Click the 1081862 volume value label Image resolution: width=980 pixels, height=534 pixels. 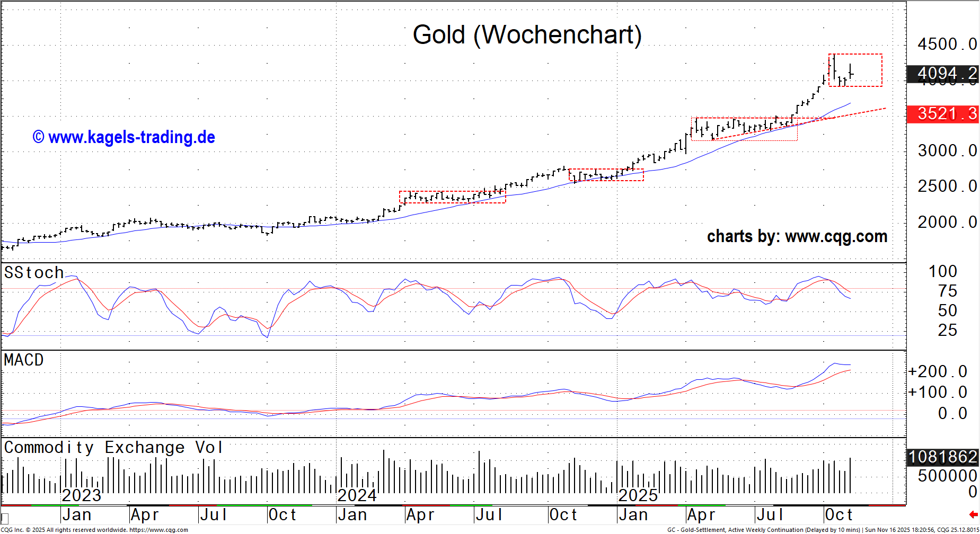942,457
